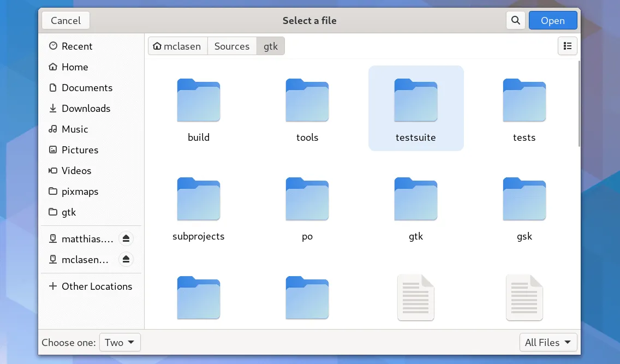
Task: Open the Choose one dropdown showing Two
Action: pyautogui.click(x=120, y=342)
